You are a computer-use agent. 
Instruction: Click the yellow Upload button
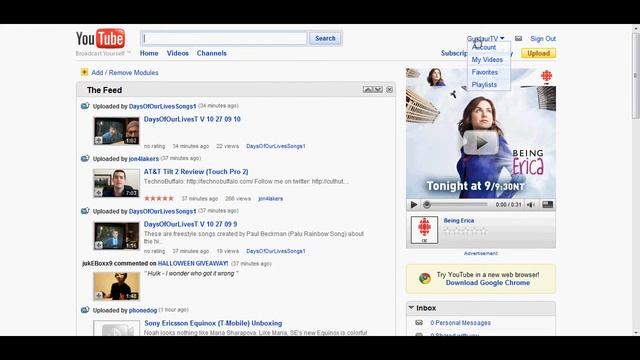click(538, 53)
